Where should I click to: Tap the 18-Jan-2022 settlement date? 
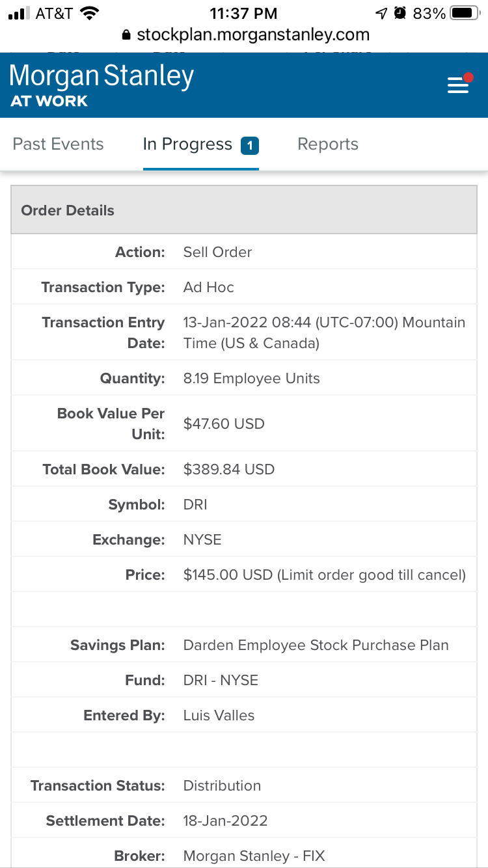click(x=225, y=821)
